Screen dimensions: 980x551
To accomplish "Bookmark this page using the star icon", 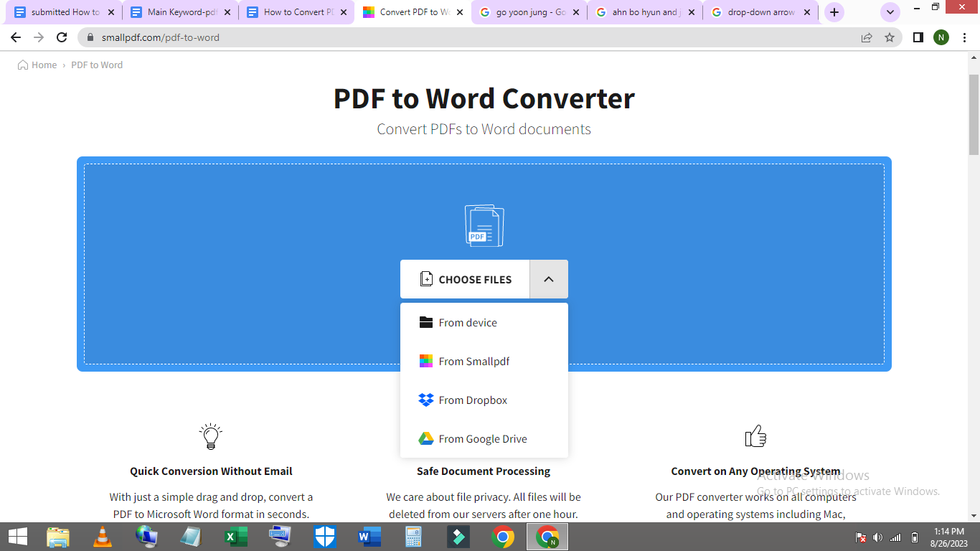I will 890,37.
